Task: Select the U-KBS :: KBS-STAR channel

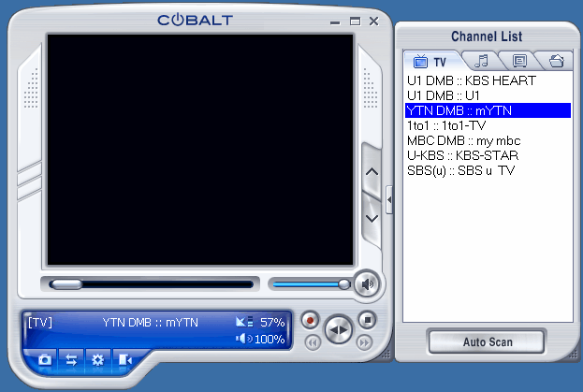Action: (x=488, y=155)
